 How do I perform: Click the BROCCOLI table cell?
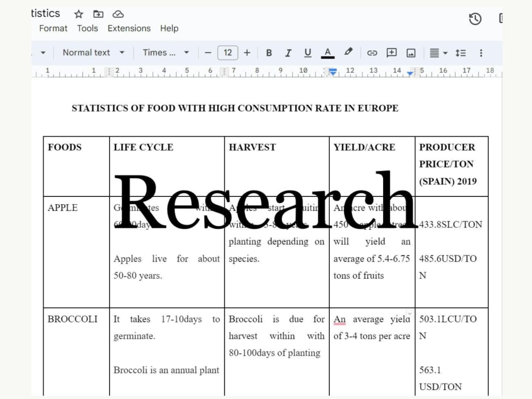click(x=76, y=352)
